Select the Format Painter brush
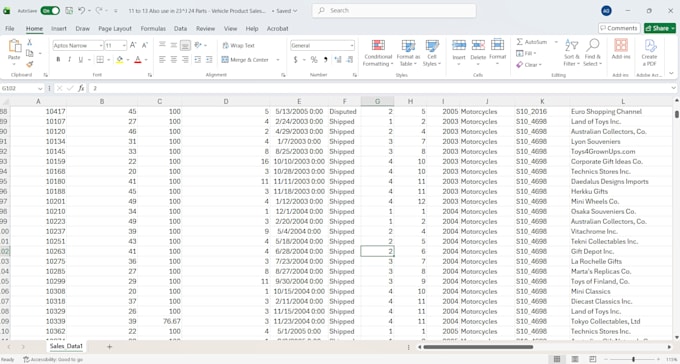Screen dimensions: 680x364 pos(29,64)
